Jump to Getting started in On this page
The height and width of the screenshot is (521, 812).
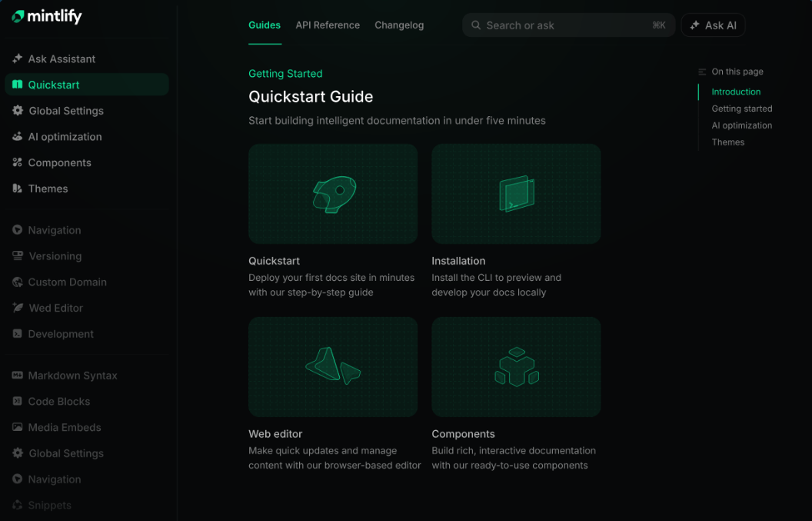click(741, 109)
